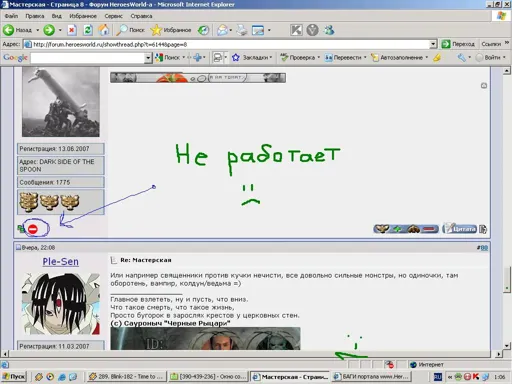Go forward with the green forward arrow
This screenshot has width=512, height=384.
pos(49,30)
